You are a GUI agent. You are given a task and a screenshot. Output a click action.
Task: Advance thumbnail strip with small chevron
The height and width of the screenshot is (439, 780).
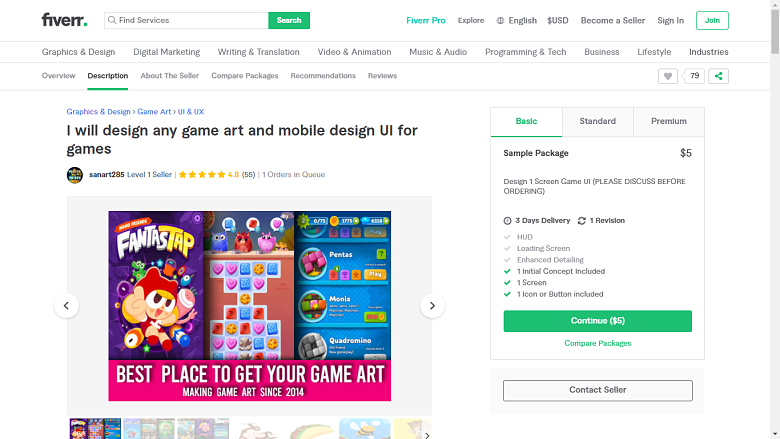427,435
